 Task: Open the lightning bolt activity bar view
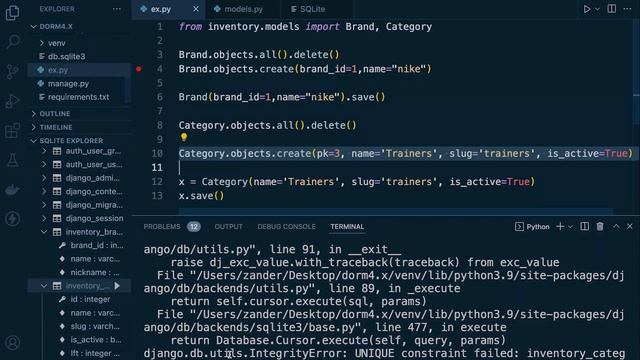[13, 219]
